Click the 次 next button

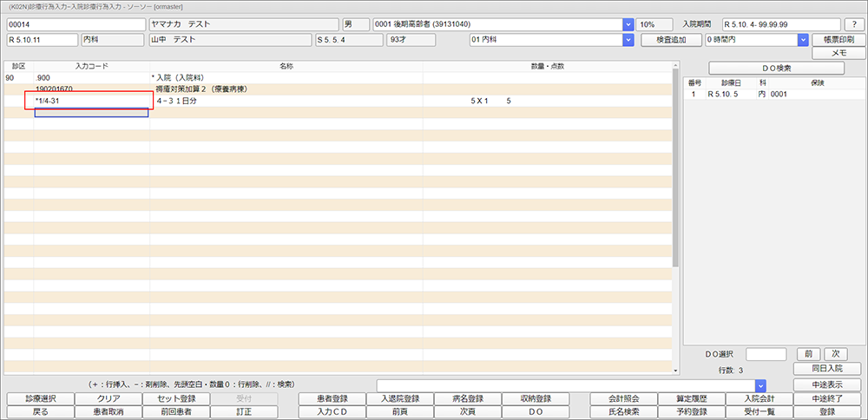[x=834, y=354]
